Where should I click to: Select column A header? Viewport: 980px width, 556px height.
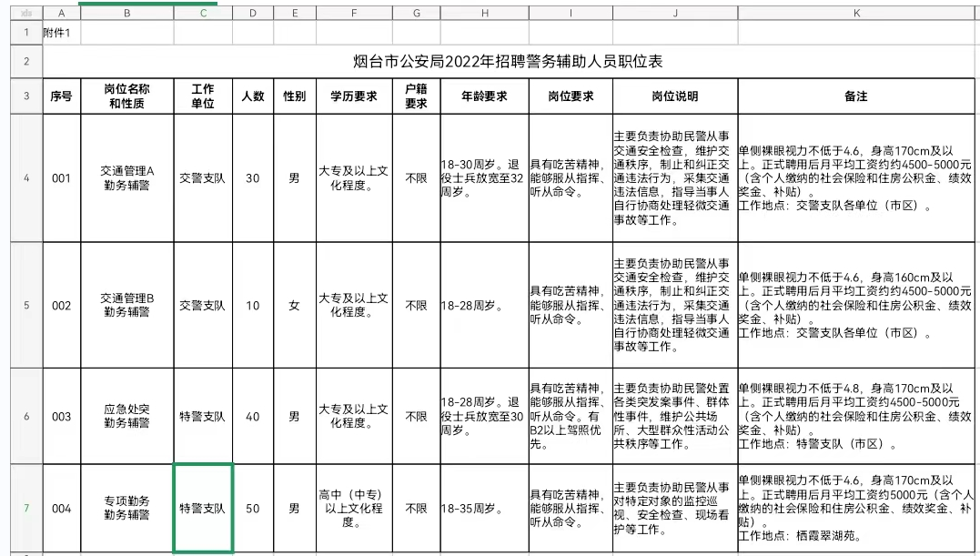[x=61, y=13]
